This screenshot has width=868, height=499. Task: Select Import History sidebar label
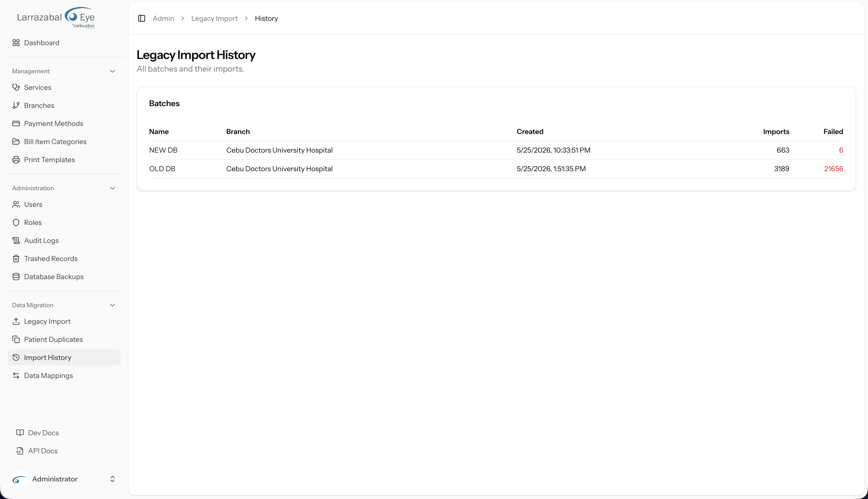tap(48, 357)
